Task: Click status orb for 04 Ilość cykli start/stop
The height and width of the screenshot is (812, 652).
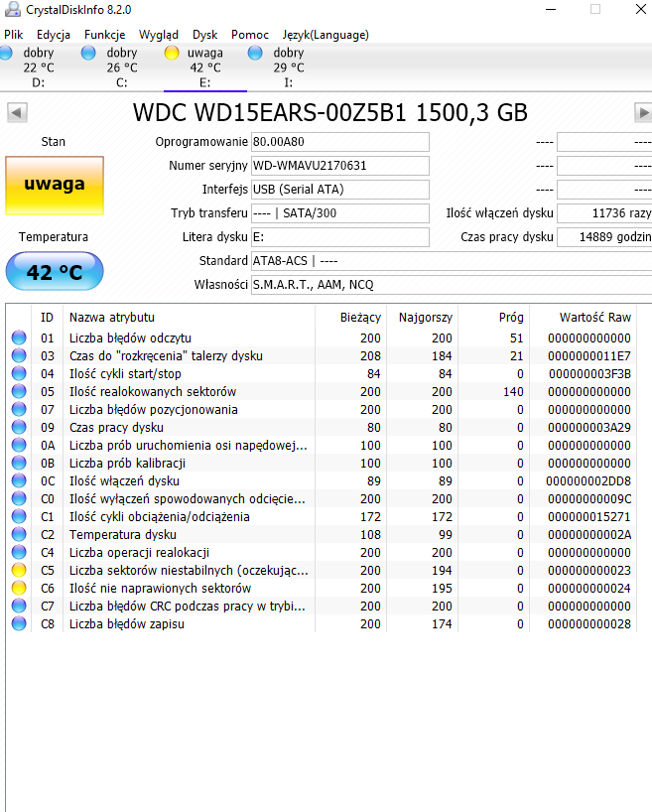Action: coord(19,373)
